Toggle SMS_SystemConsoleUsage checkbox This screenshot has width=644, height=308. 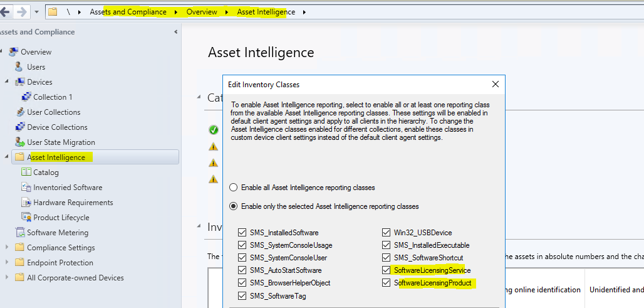[242, 245]
